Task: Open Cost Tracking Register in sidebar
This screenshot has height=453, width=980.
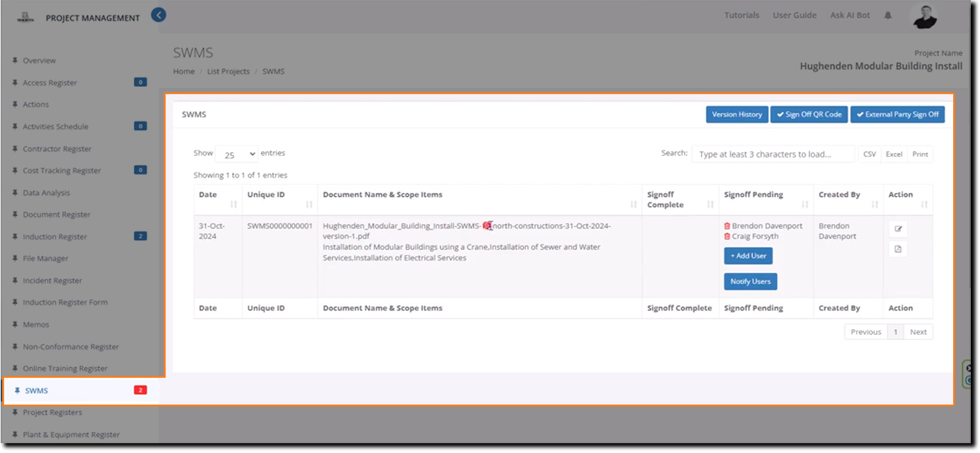Action: tap(62, 170)
